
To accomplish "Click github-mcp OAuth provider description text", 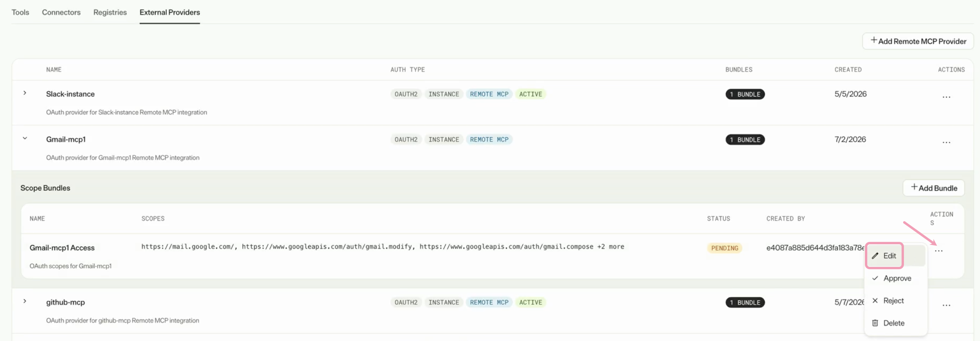I will click(123, 320).
